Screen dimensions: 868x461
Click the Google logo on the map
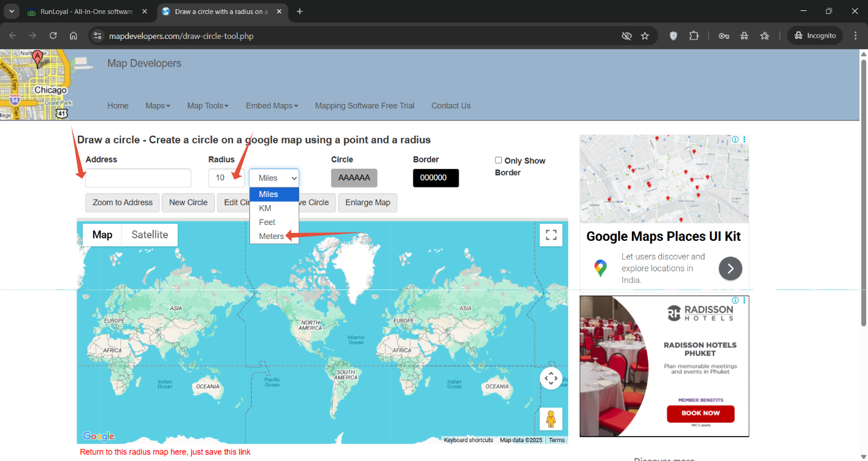tap(99, 436)
